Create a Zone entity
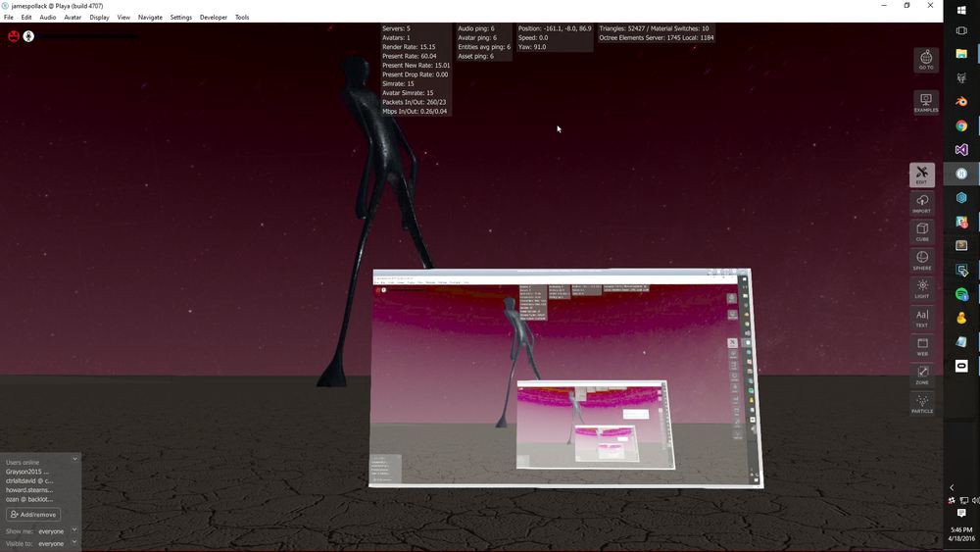This screenshot has width=980, height=552. pos(921,374)
